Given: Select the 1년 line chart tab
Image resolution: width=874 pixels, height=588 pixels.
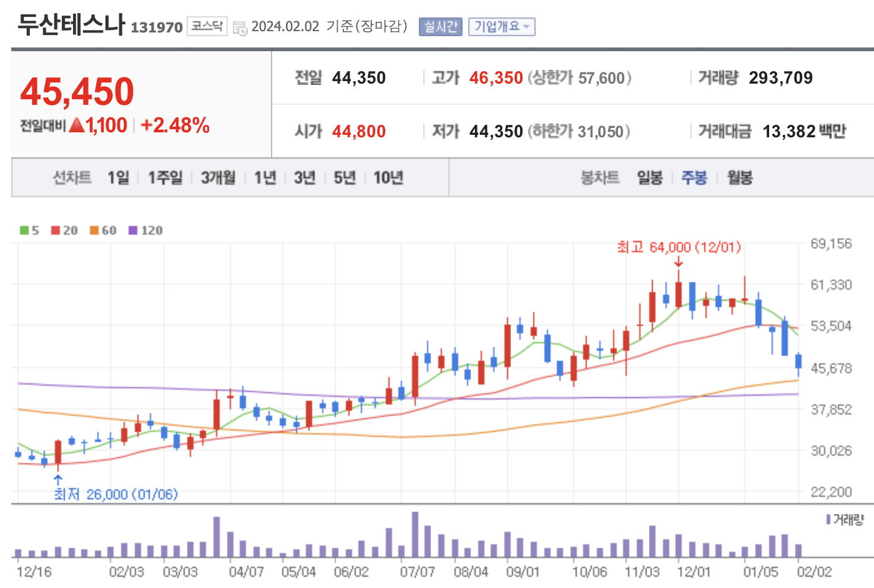Looking at the screenshot, I should (265, 178).
